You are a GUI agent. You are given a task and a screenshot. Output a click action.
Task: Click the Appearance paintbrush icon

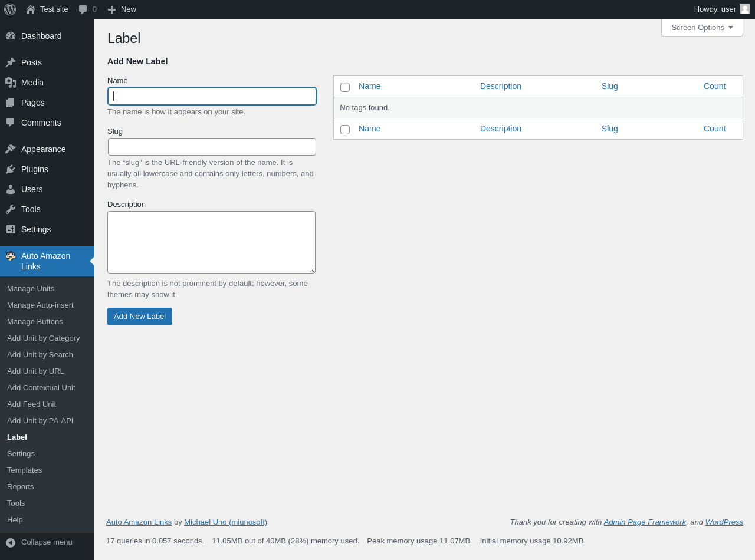[x=11, y=149]
